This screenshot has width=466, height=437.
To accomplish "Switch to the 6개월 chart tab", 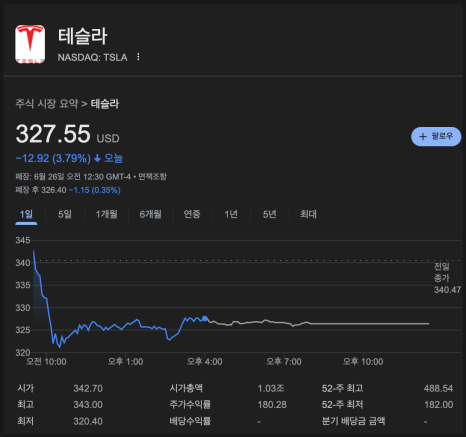I will click(x=150, y=214).
